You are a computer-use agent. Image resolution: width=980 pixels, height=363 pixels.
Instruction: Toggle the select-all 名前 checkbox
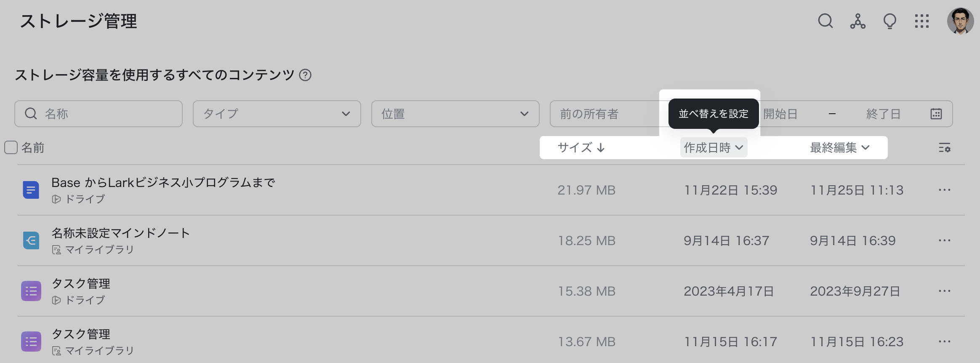pyautogui.click(x=11, y=147)
